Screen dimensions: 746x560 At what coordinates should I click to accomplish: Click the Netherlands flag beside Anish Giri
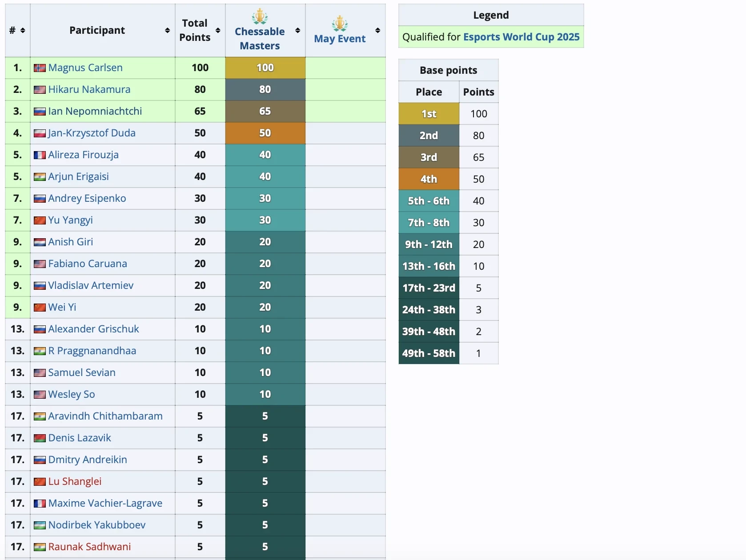click(x=40, y=242)
